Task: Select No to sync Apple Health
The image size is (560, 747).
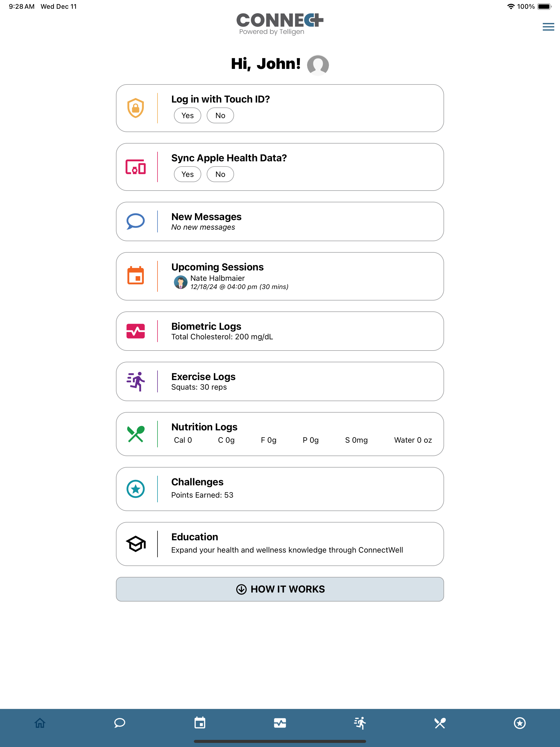Action: click(x=220, y=174)
